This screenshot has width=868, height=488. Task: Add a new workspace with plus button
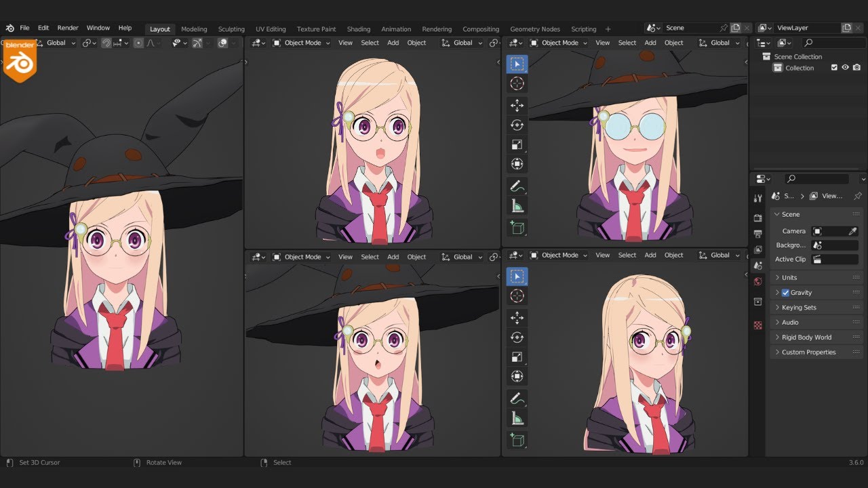click(x=608, y=29)
